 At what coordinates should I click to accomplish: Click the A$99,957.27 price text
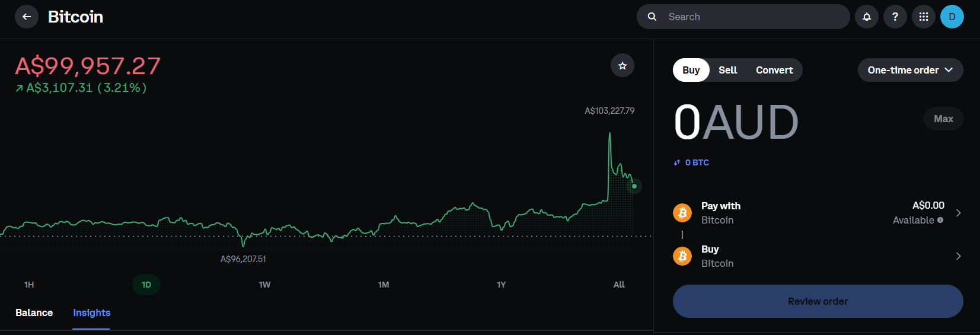point(88,66)
